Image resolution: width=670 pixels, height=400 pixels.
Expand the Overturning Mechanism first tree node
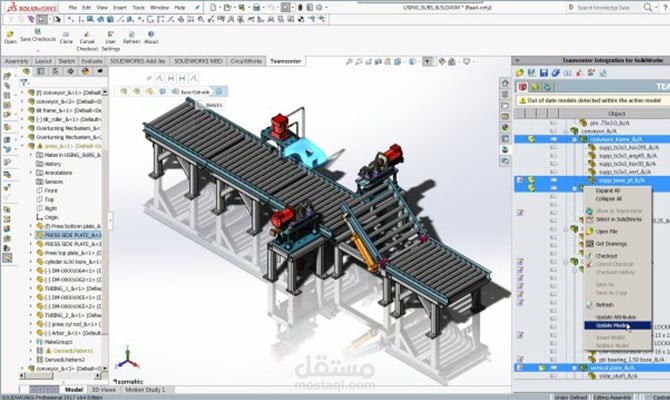[22, 128]
